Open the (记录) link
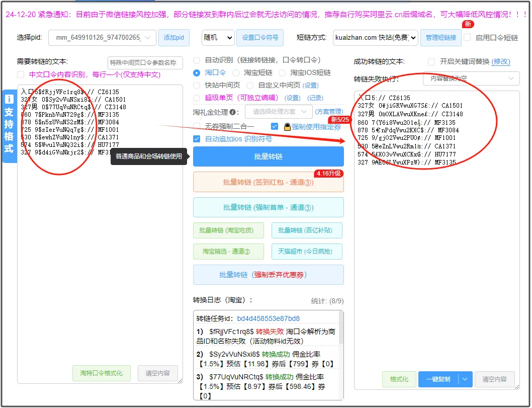The height and width of the screenshot is (408, 532). click(x=315, y=98)
